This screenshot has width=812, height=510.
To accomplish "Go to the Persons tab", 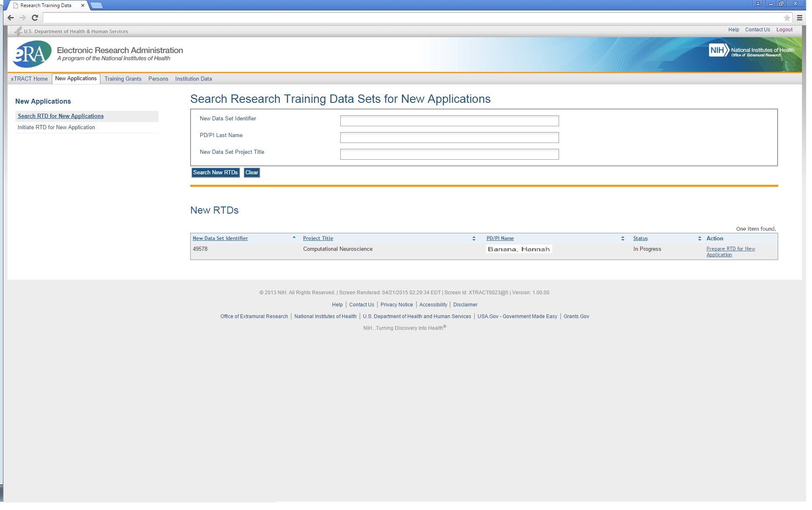I will [x=158, y=79].
